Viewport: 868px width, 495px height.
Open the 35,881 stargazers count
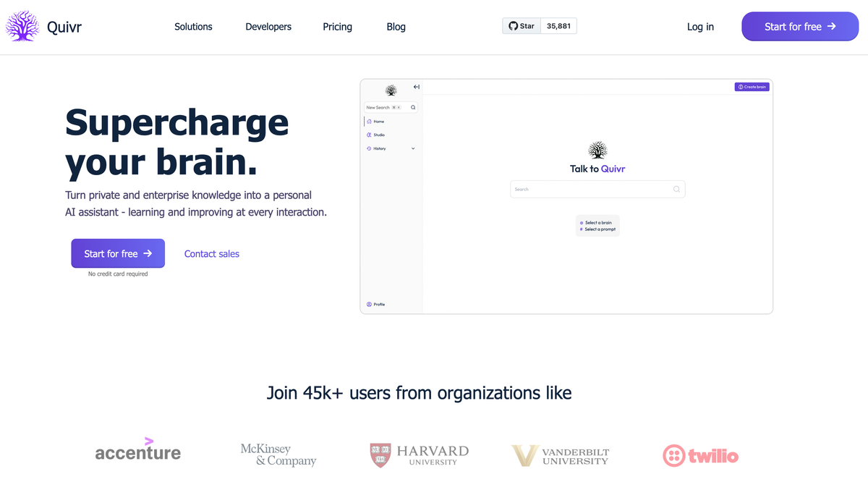pyautogui.click(x=558, y=26)
